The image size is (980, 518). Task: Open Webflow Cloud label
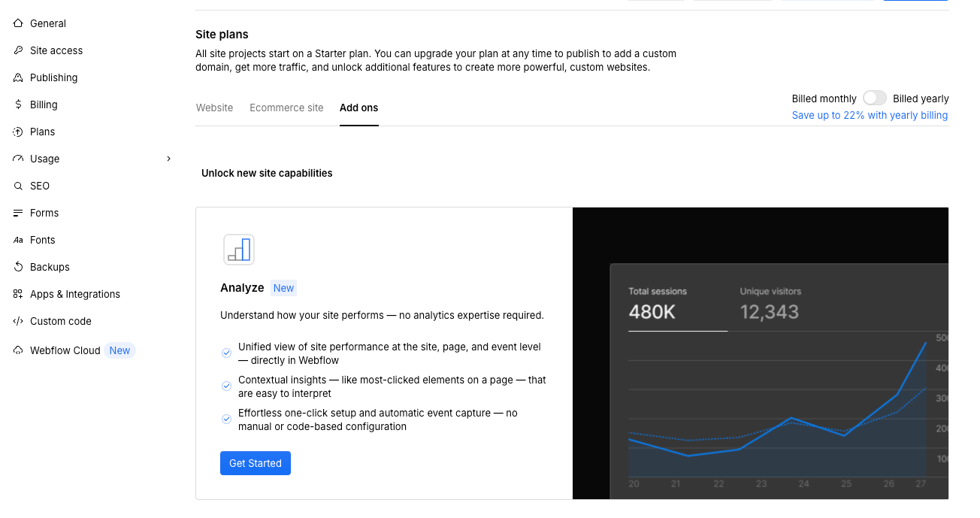coord(65,350)
